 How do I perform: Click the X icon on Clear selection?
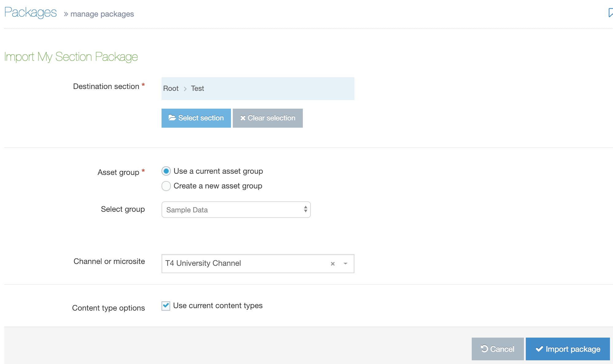click(x=243, y=118)
